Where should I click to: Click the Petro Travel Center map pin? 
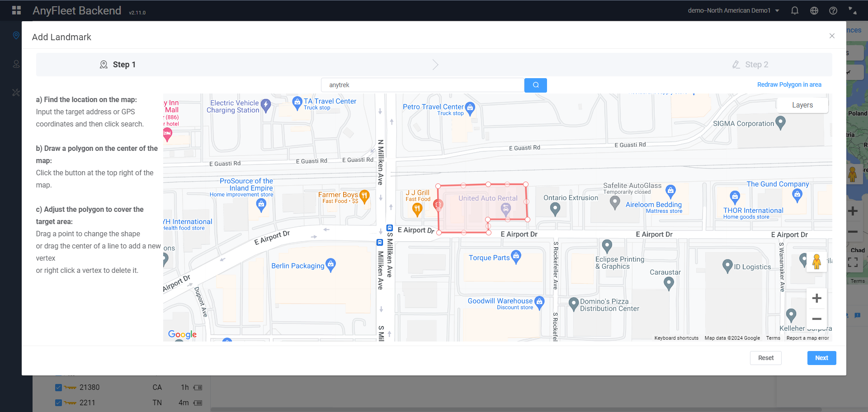(x=470, y=108)
